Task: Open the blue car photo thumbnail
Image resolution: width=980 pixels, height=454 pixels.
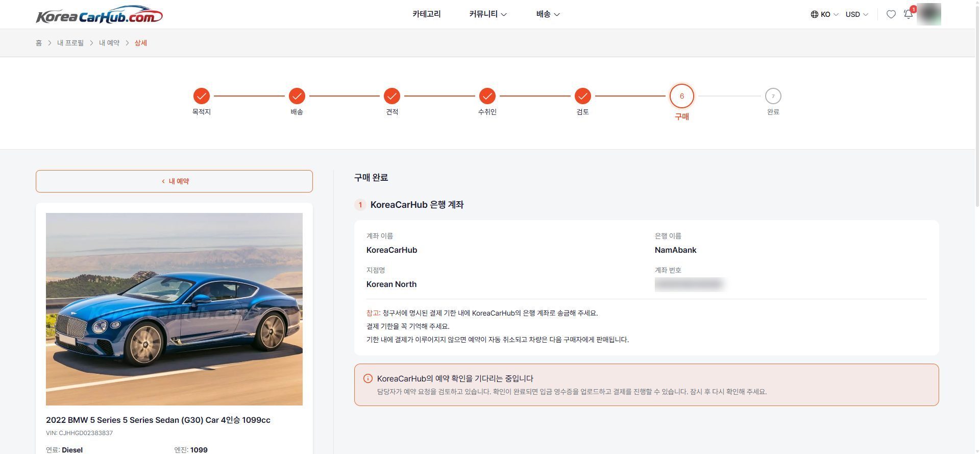Action: (174, 309)
